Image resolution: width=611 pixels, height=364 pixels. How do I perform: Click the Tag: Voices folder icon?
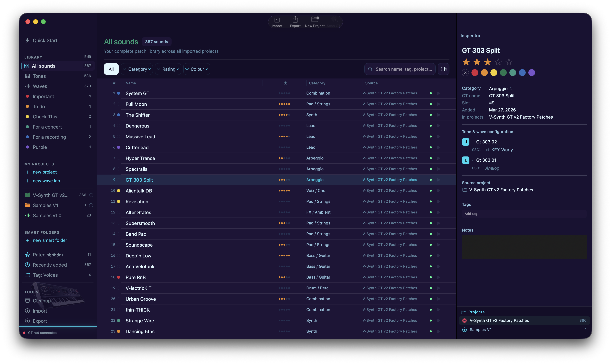coord(27,275)
